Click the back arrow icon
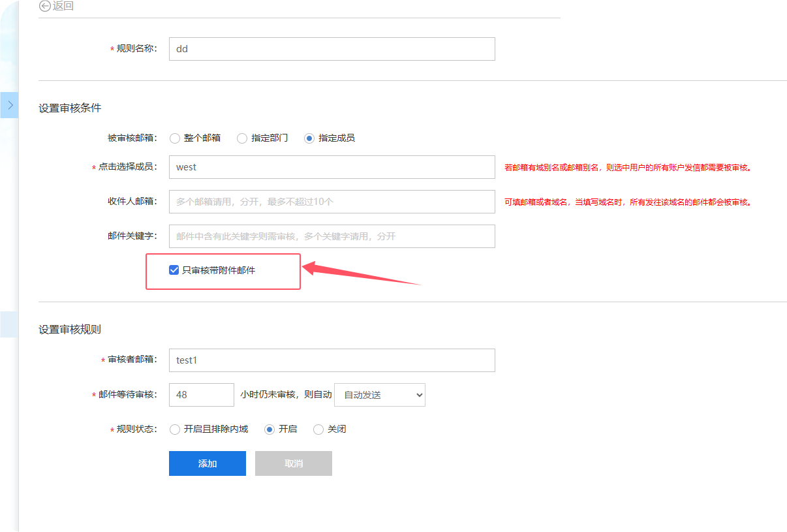The width and height of the screenshot is (787, 532). click(x=44, y=6)
